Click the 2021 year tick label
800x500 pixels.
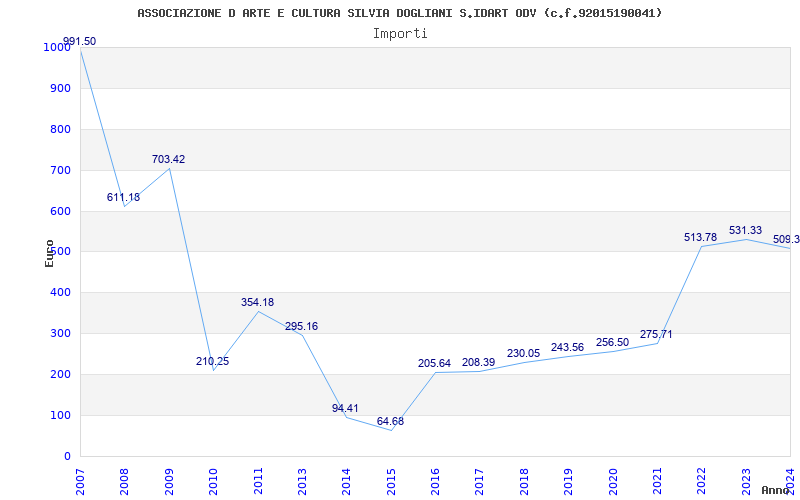tap(658, 481)
